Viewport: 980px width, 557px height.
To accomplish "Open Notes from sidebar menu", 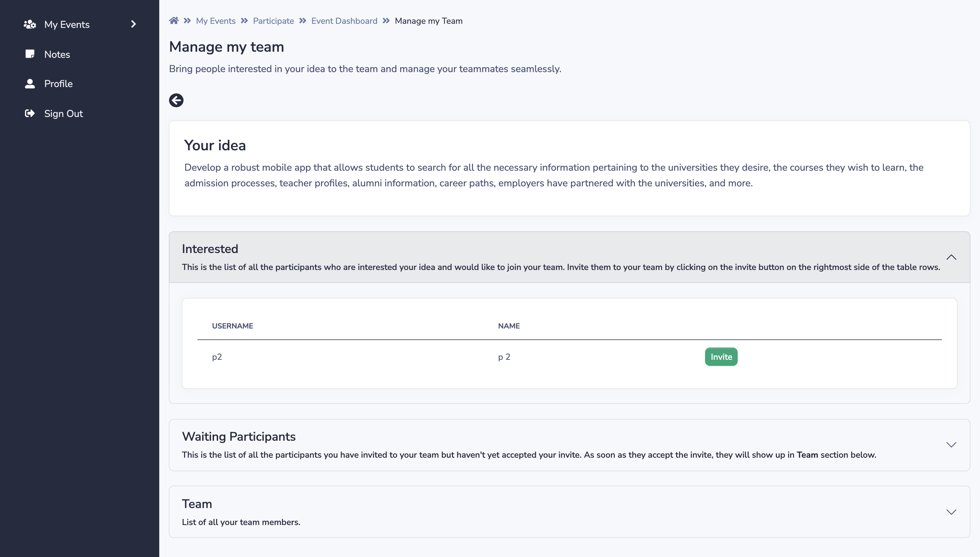I will click(x=57, y=54).
